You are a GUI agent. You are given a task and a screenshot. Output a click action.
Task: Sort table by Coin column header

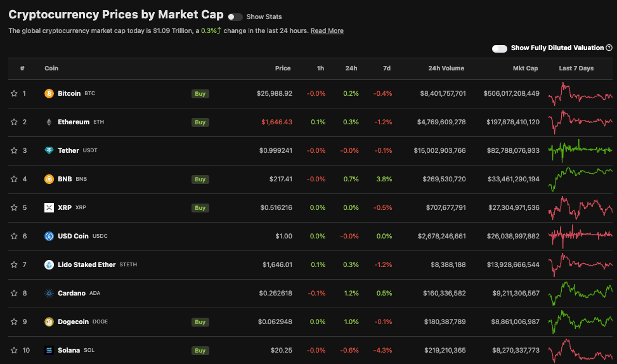[51, 68]
